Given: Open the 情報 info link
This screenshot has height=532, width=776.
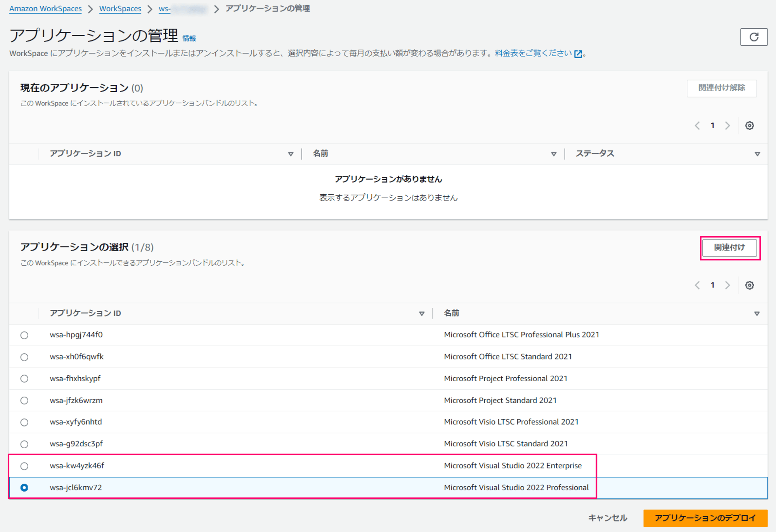Looking at the screenshot, I should (189, 38).
